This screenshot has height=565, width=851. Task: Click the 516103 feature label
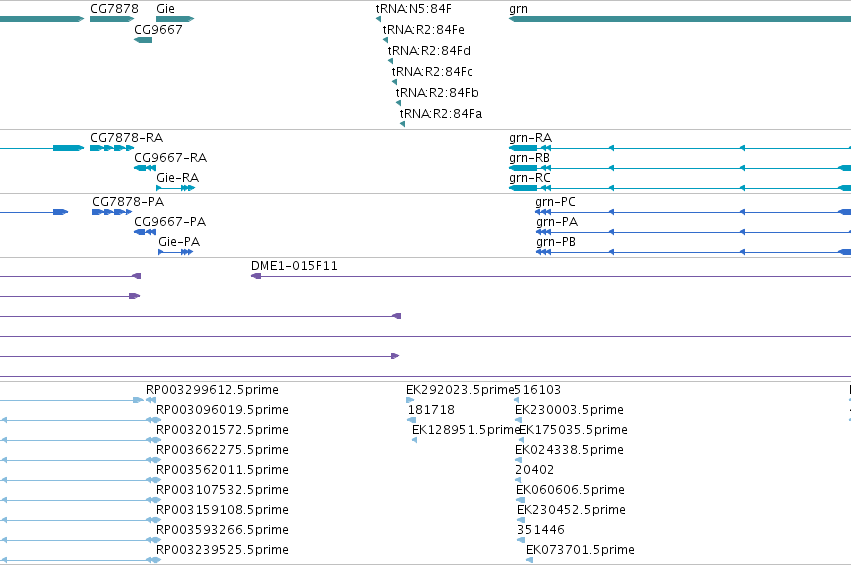coord(537,390)
